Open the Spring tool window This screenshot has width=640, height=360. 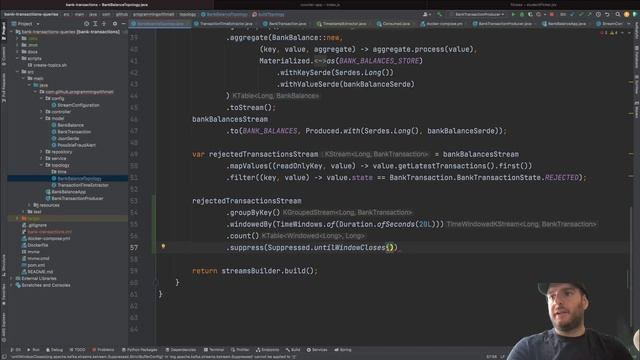pos(342,350)
